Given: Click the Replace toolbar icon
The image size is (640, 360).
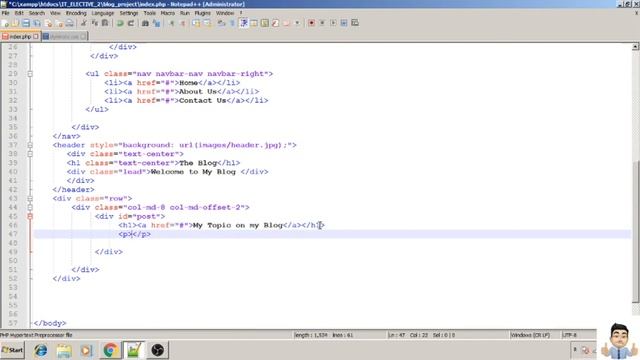Looking at the screenshot, I should tap(156, 23).
